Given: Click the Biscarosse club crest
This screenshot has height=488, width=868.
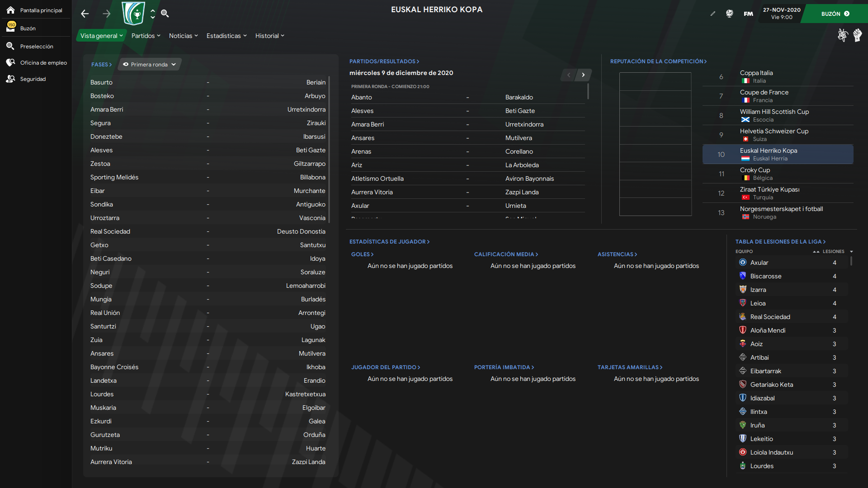Looking at the screenshot, I should (x=743, y=276).
